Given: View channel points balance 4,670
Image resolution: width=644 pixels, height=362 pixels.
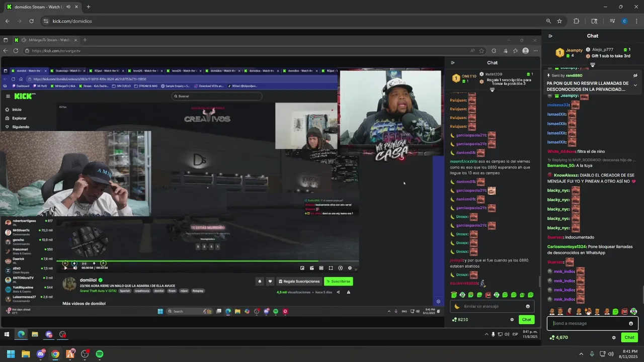Looking at the screenshot, I should point(559,337).
